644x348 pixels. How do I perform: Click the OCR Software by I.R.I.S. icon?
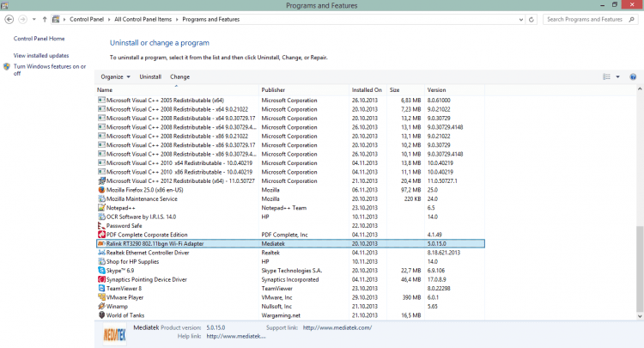(101, 217)
